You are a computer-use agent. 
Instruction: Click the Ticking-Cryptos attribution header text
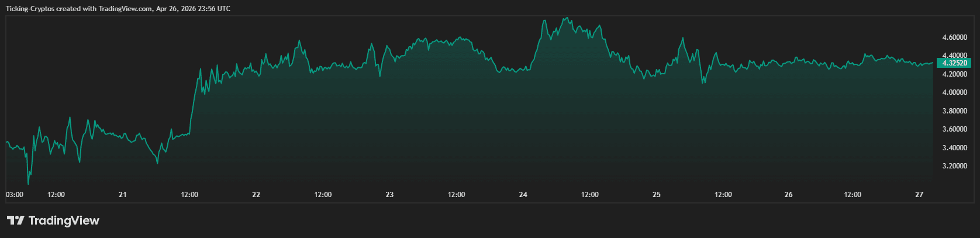tap(118, 9)
